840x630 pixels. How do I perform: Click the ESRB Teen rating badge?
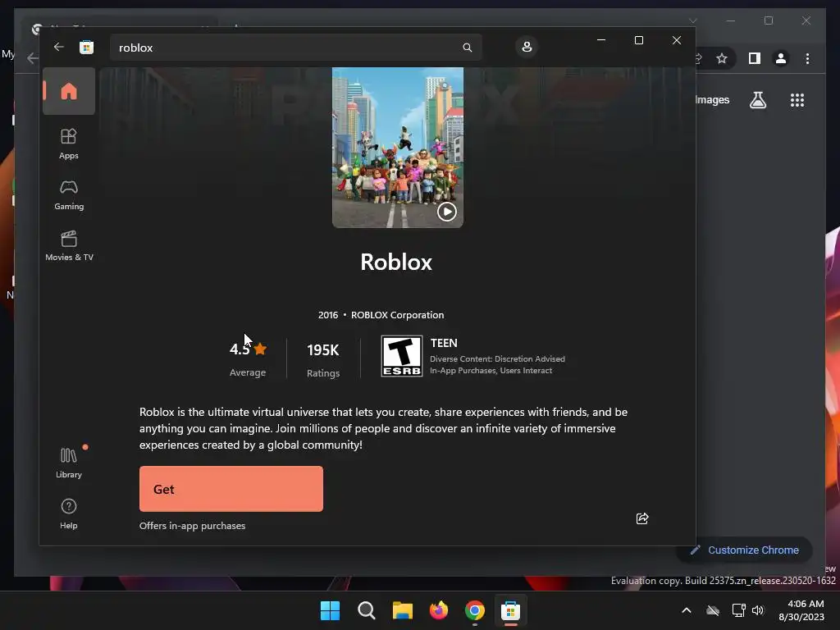point(401,356)
